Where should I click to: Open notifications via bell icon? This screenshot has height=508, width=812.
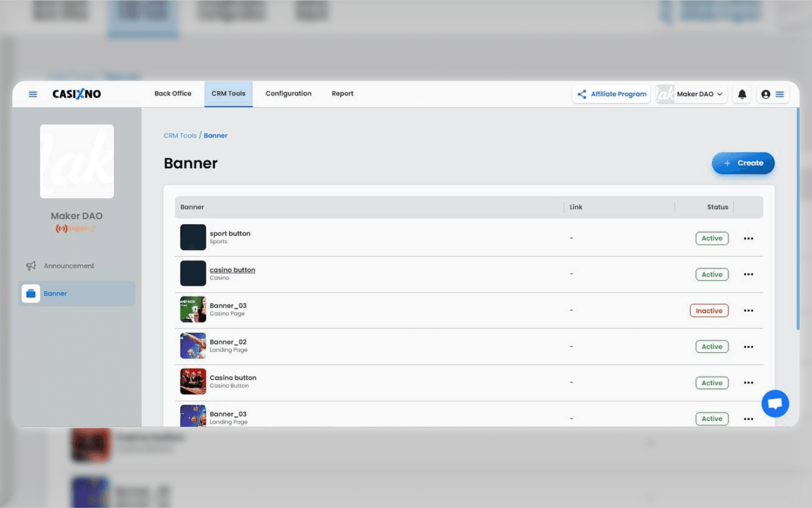point(742,94)
